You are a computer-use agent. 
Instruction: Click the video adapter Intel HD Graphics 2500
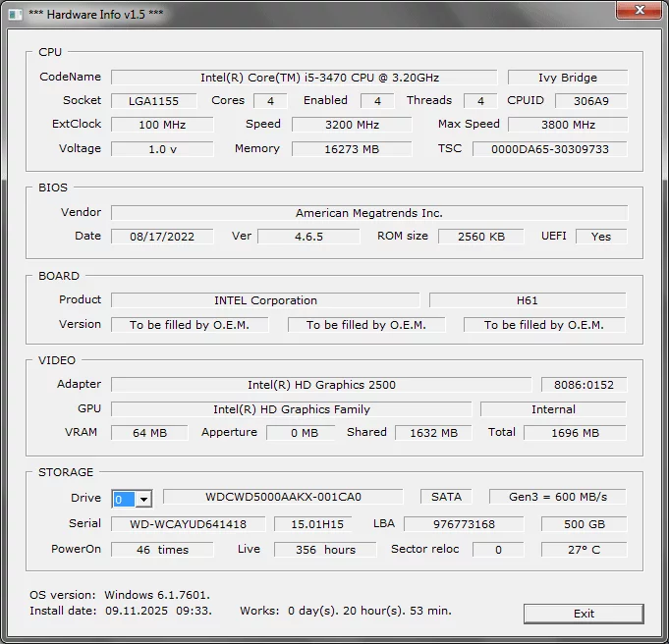[321, 385]
